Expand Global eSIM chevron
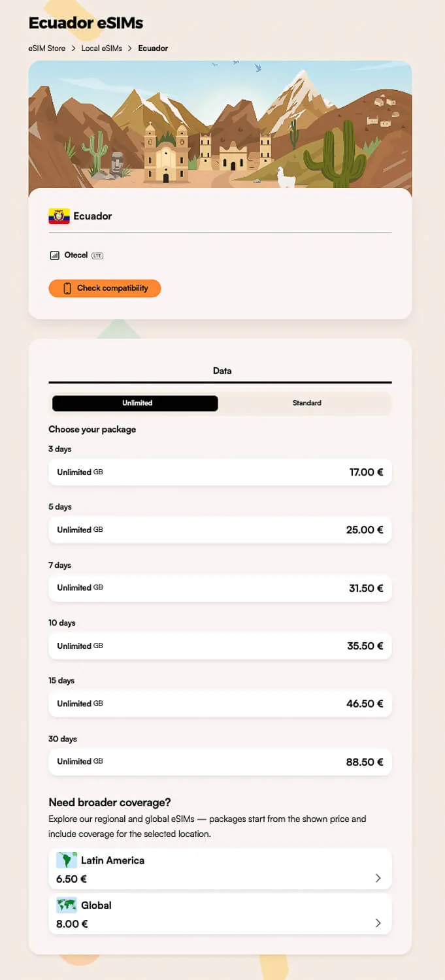Screen dimensions: 445x980 point(378,923)
